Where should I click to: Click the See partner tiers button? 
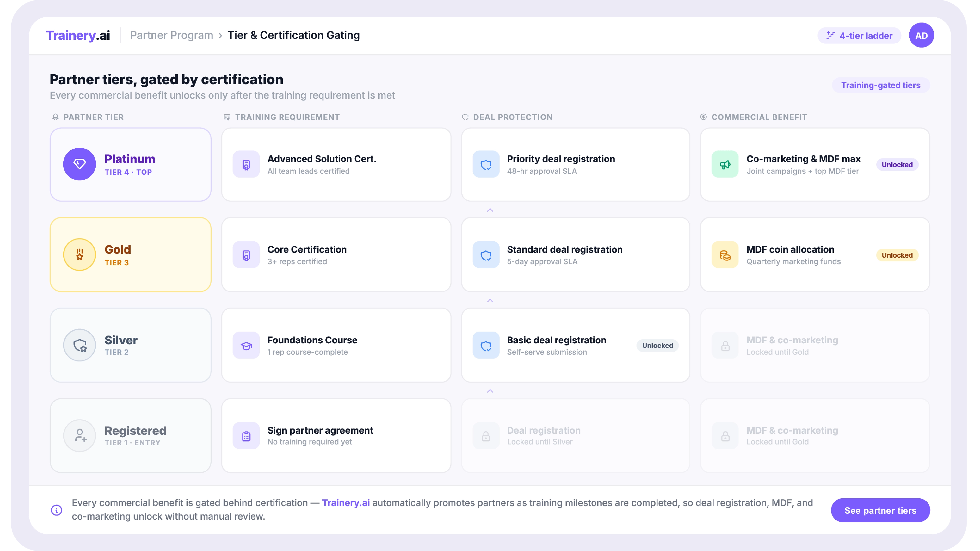880,510
